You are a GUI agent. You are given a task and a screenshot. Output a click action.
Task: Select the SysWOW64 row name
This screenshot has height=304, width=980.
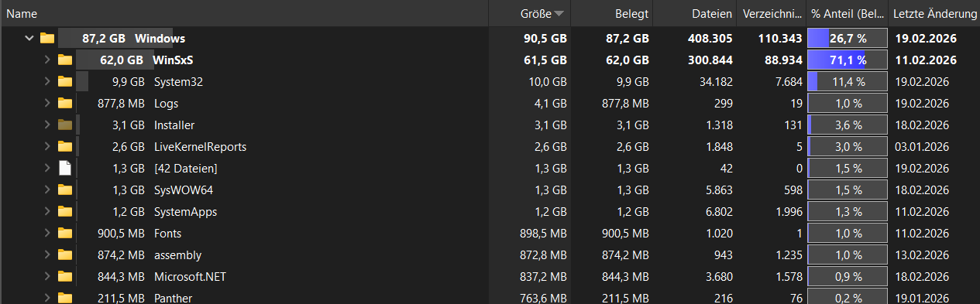tap(184, 190)
